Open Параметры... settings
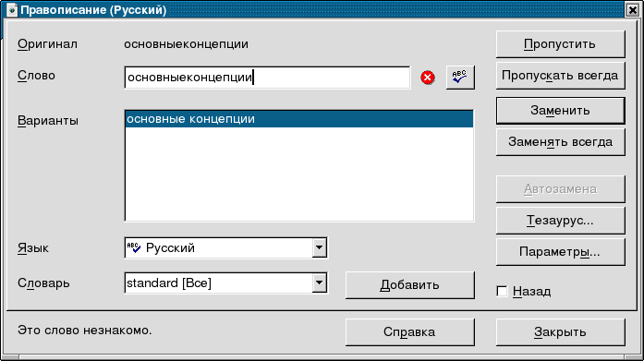The width and height of the screenshot is (644, 361). click(560, 251)
